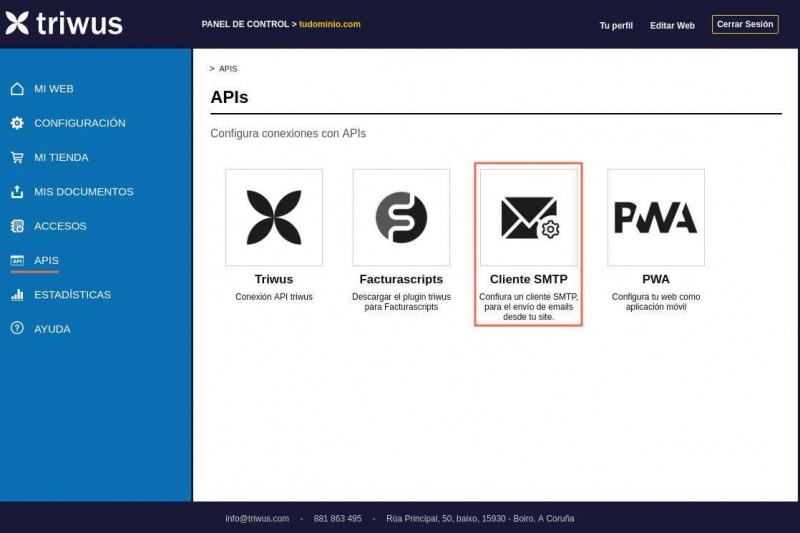Open the Tu perfil link

[x=616, y=25]
